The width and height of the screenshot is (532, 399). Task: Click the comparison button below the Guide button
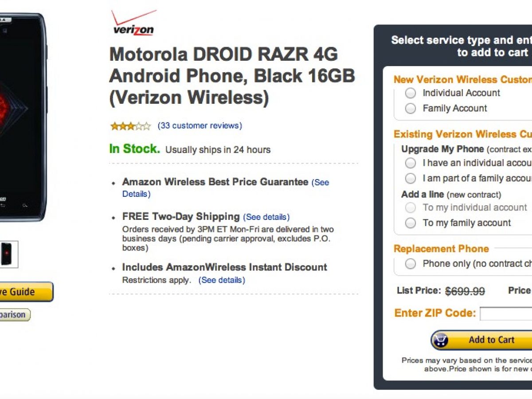pyautogui.click(x=13, y=315)
